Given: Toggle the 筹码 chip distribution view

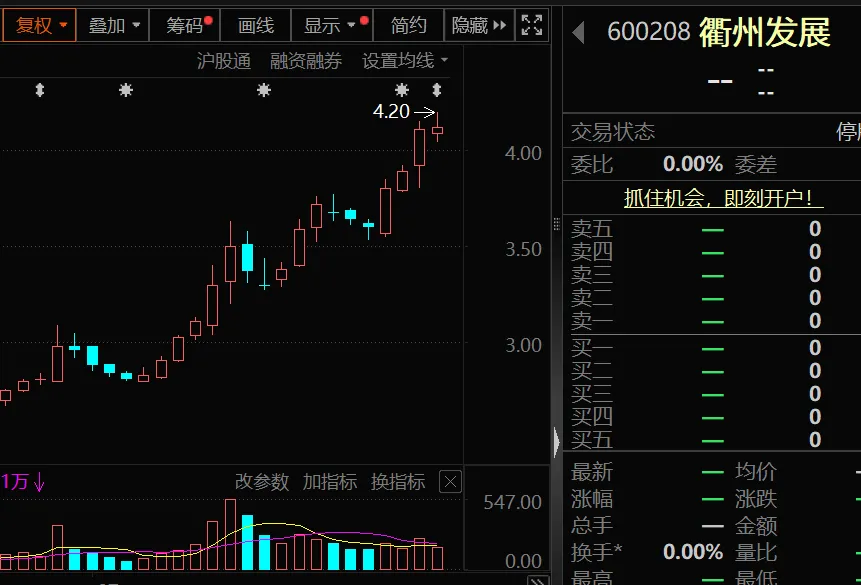Looking at the screenshot, I should tap(184, 25).
